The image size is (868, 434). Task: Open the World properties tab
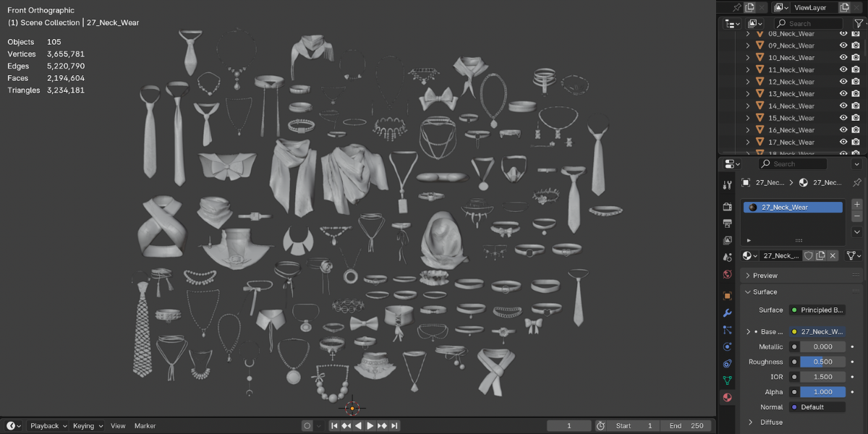click(x=728, y=275)
